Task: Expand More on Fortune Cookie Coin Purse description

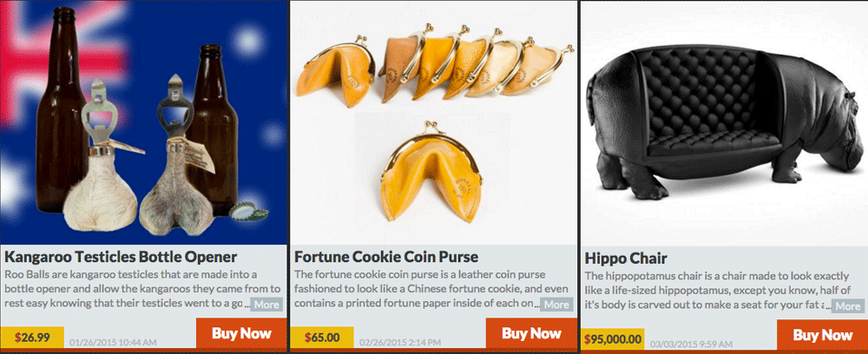Action: click(x=556, y=305)
